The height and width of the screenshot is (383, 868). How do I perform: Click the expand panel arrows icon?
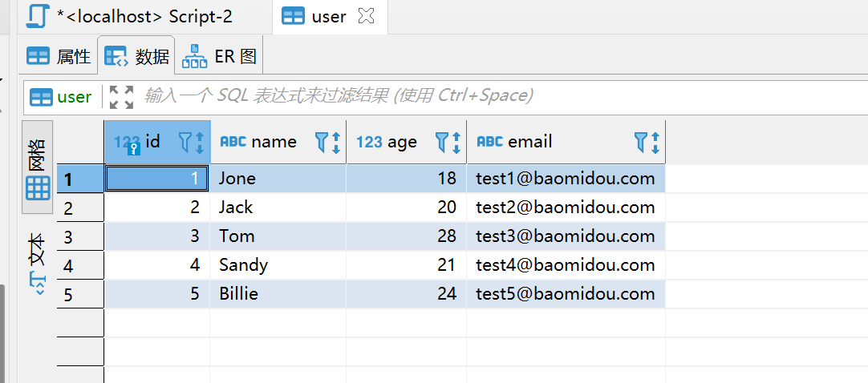121,97
